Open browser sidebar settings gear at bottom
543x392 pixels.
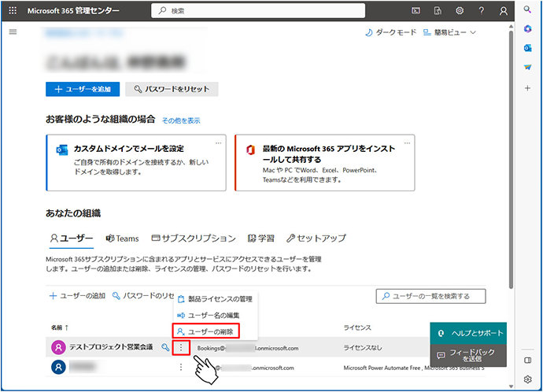click(527, 379)
